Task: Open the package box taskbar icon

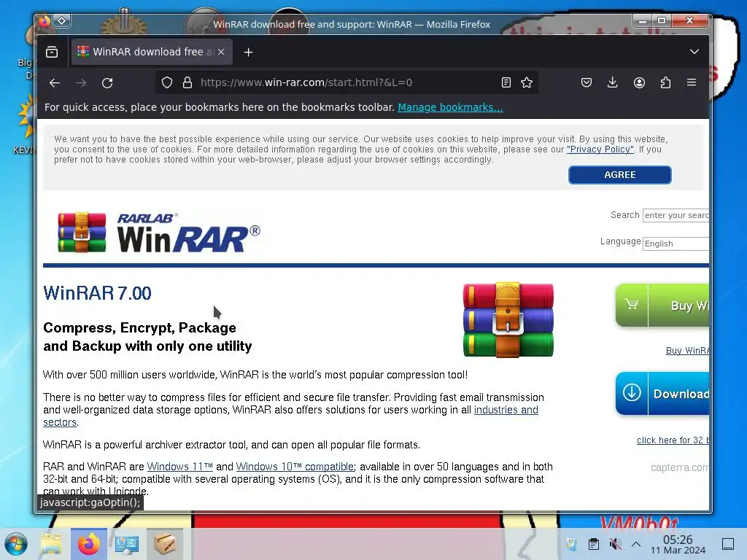Action: (165, 544)
